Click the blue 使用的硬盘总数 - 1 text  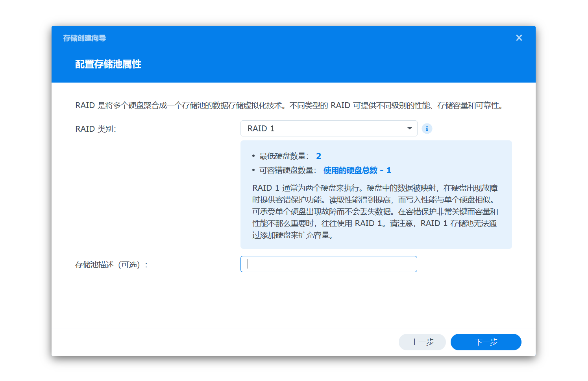(x=357, y=170)
